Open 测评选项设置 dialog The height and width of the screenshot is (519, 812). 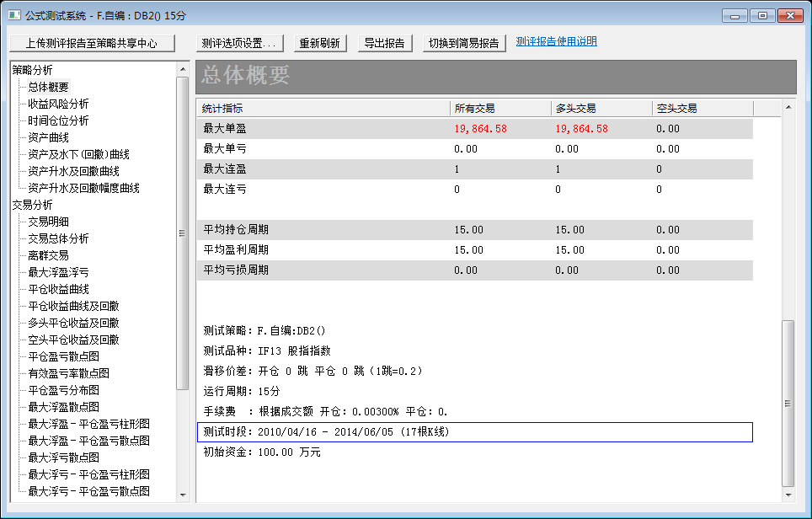point(238,43)
